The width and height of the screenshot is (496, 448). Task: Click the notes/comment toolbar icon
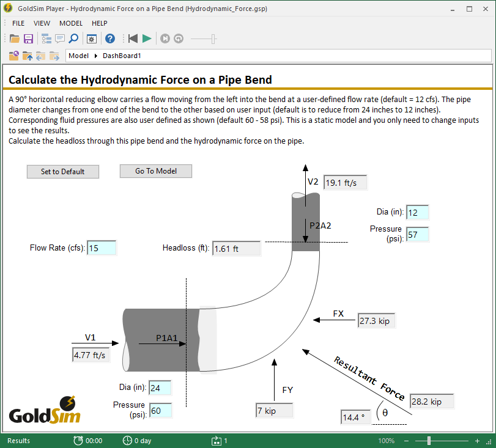click(60, 39)
